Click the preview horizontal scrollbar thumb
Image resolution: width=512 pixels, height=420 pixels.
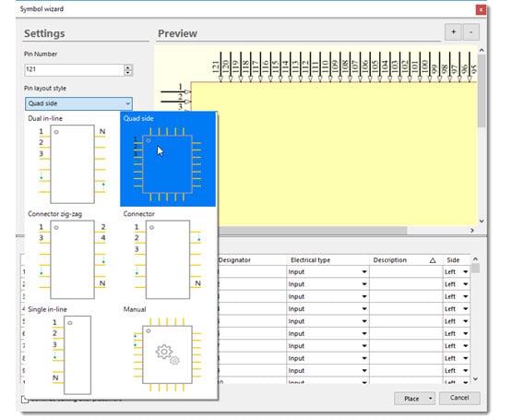[313, 231]
